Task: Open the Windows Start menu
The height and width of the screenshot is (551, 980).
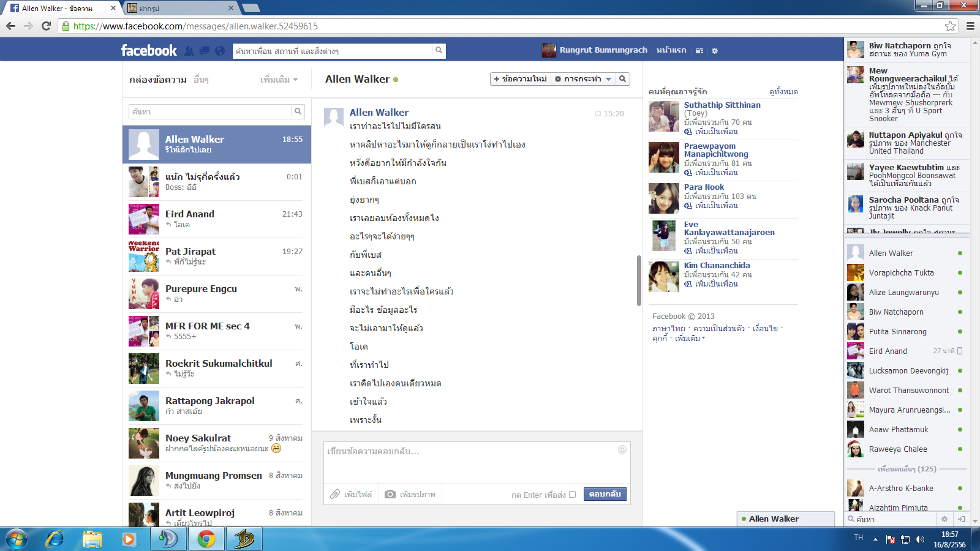Action: coord(17,539)
